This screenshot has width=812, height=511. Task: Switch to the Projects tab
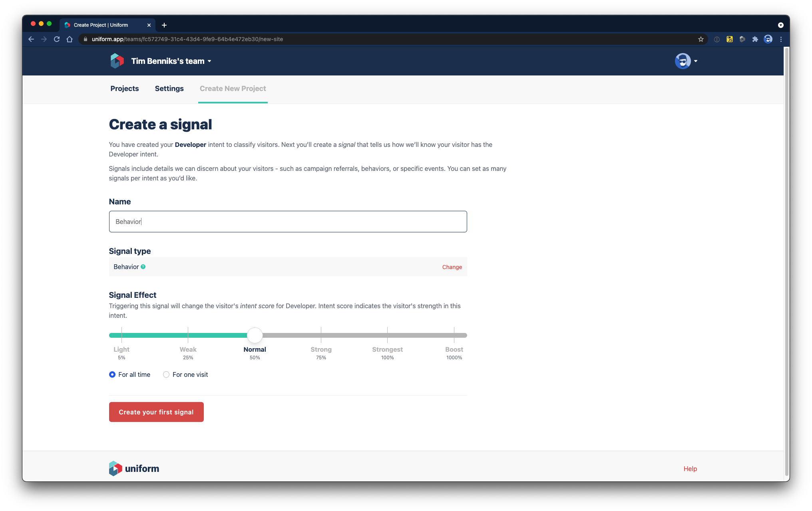click(125, 89)
